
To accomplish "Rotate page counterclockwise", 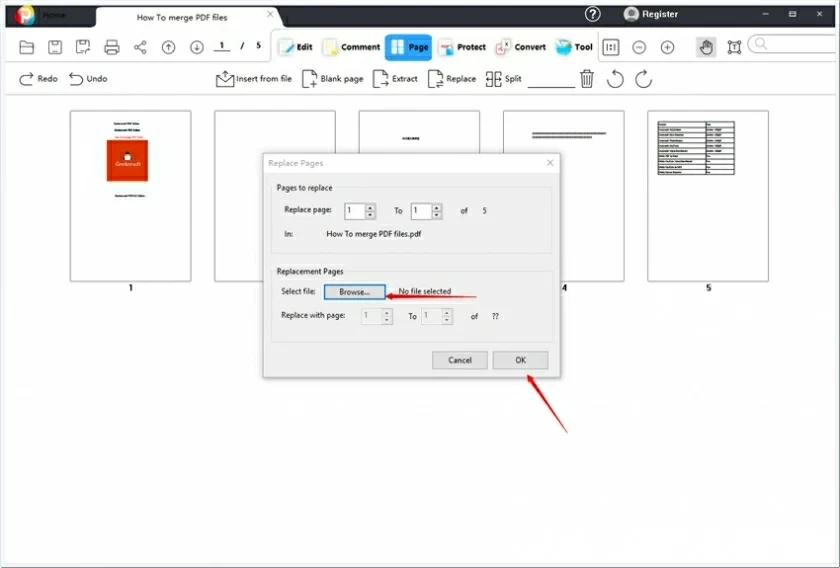I will 615,79.
